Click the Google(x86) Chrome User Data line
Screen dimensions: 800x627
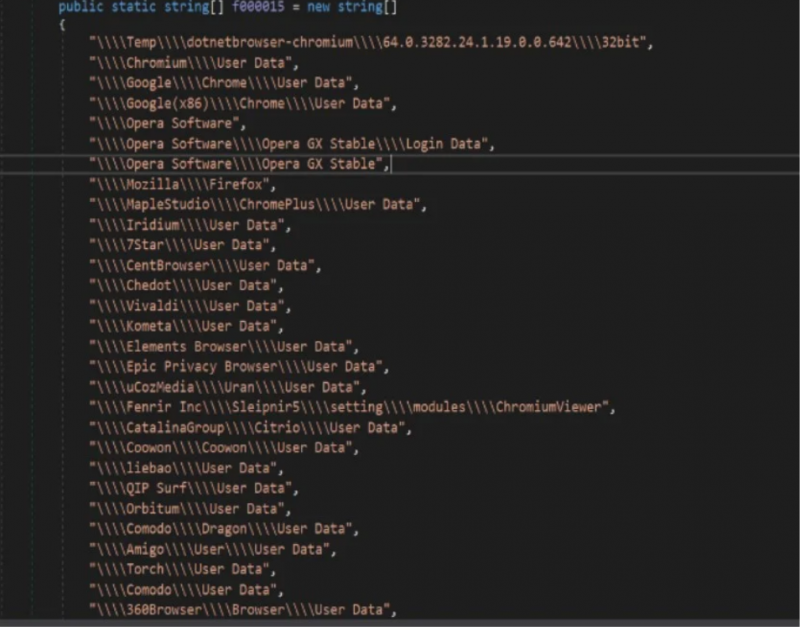243,104
